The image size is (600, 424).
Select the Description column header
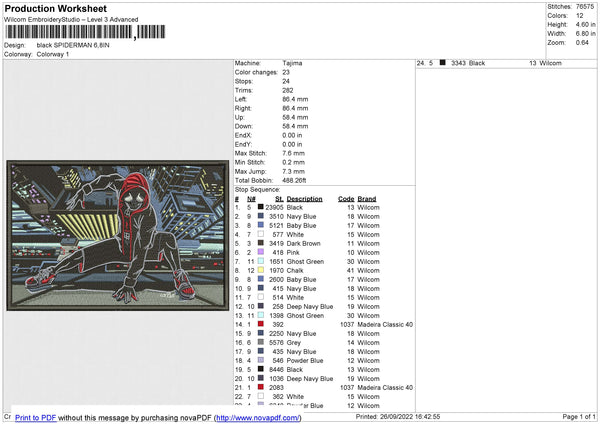click(304, 199)
